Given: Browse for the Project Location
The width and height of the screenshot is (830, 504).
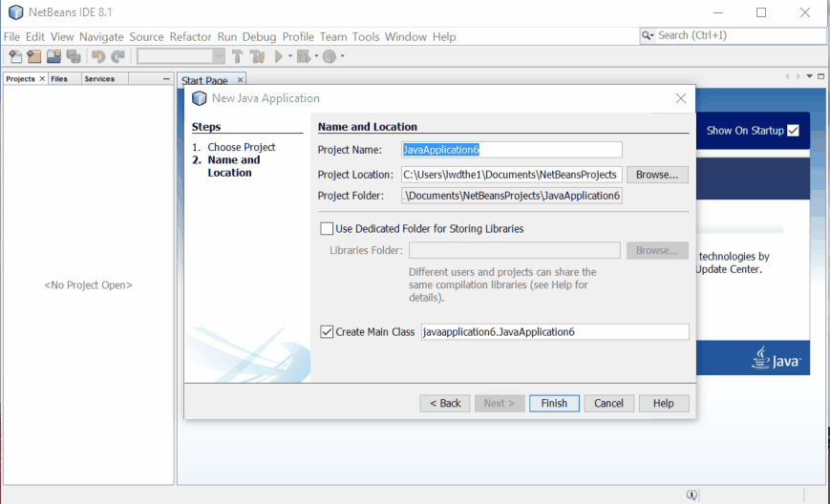Looking at the screenshot, I should pos(657,175).
